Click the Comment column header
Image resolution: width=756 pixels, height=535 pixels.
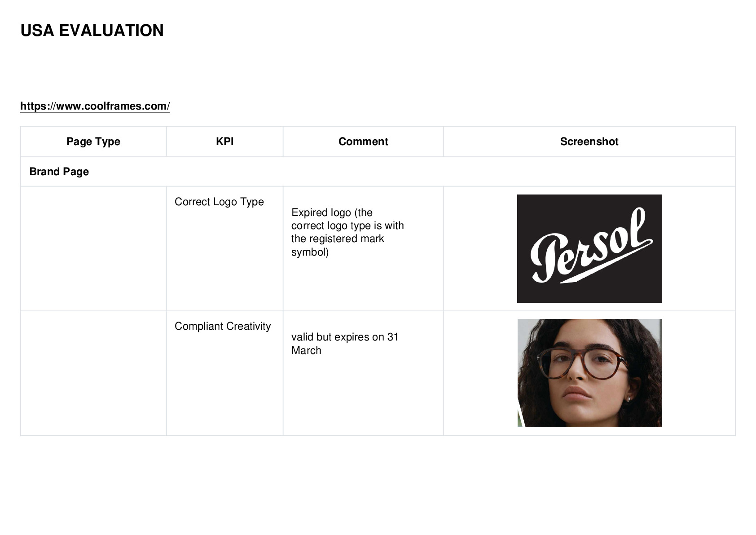tap(363, 141)
